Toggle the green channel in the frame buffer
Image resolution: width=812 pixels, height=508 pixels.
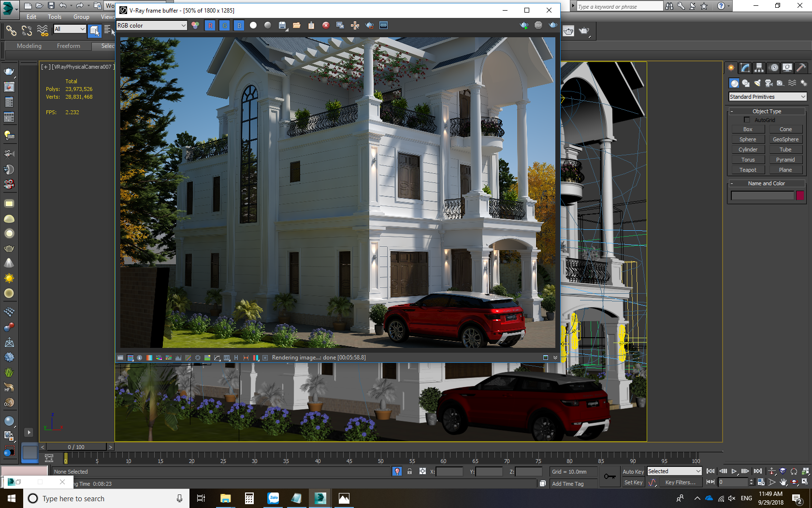click(x=224, y=25)
